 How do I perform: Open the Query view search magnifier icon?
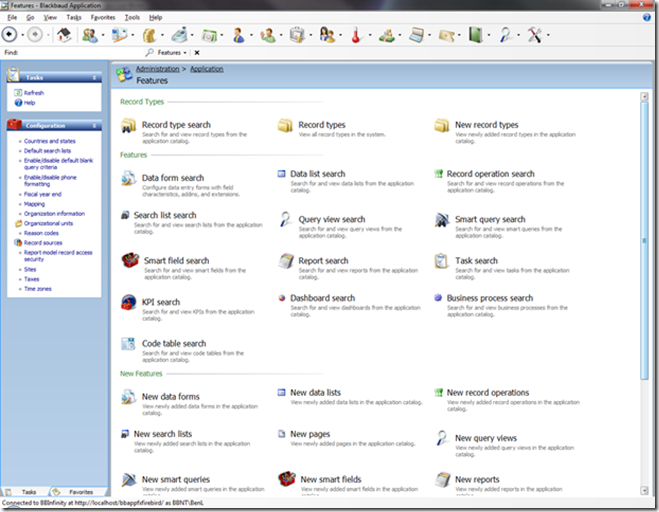(x=285, y=220)
